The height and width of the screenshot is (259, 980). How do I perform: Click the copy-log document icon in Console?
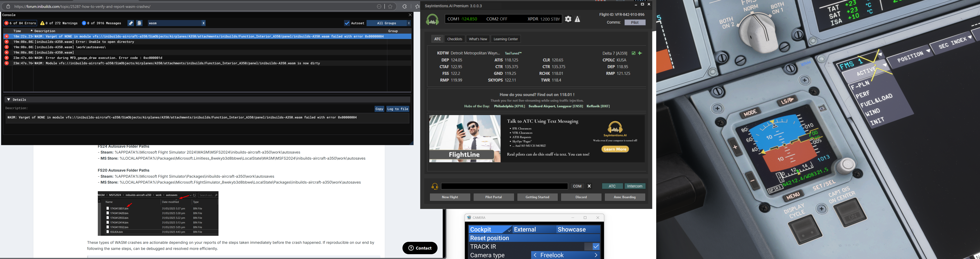pos(140,23)
